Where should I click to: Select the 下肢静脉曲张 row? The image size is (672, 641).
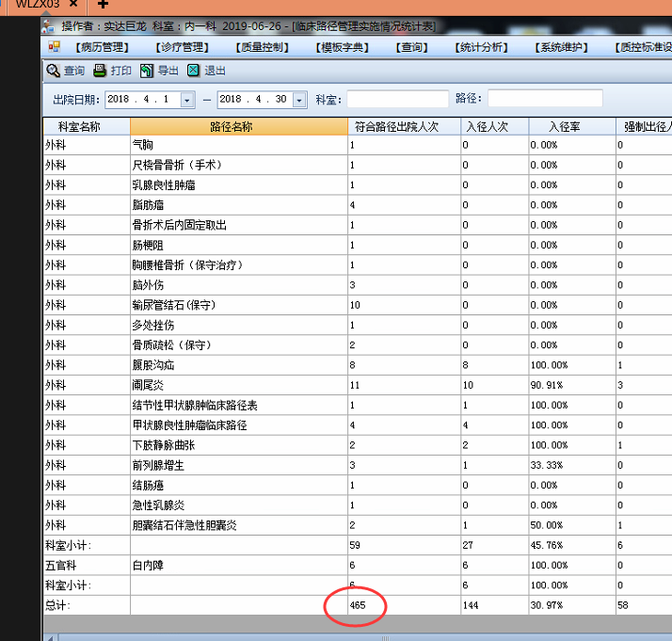click(x=358, y=445)
